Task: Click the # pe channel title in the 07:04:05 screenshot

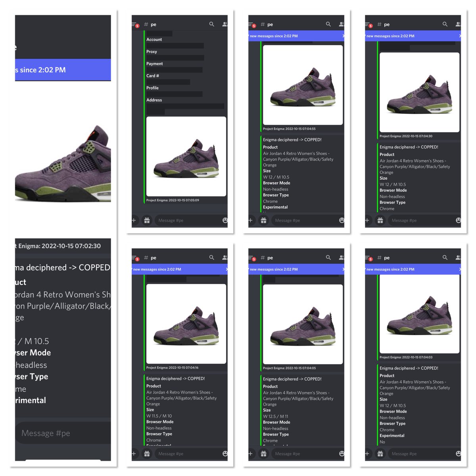Action: coord(267,258)
